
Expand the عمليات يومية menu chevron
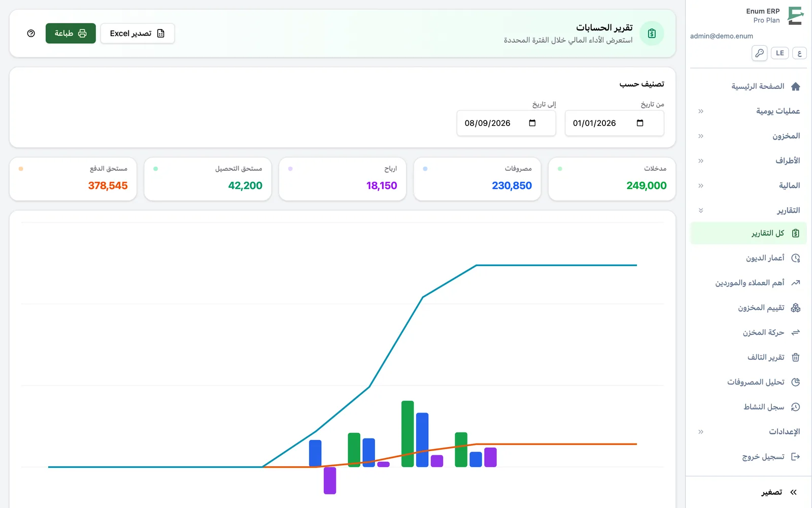pos(701,111)
